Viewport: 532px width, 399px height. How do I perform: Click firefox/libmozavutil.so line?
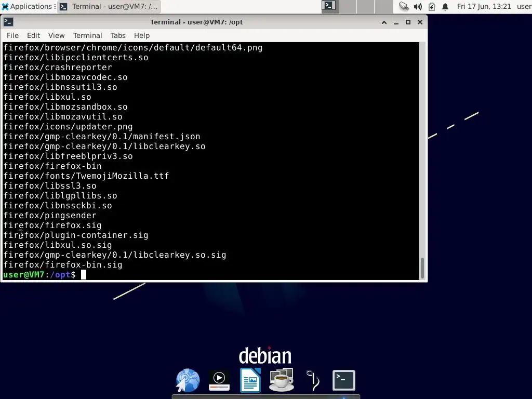[63, 117]
